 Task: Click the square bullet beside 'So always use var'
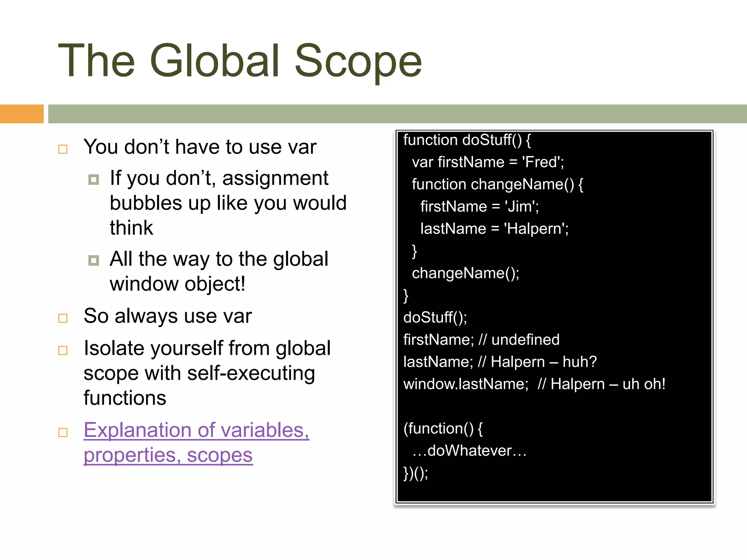[x=63, y=318]
